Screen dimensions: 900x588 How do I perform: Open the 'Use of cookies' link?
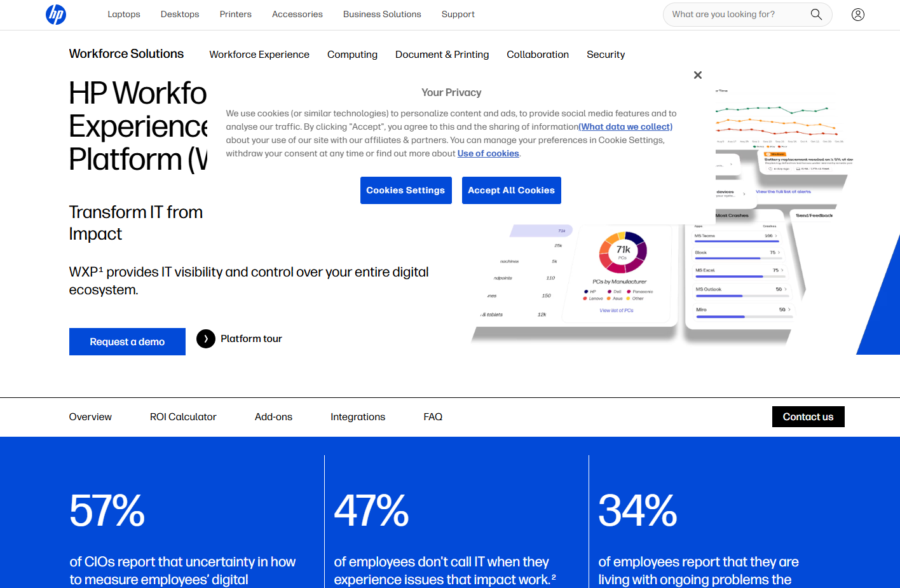tap(488, 153)
